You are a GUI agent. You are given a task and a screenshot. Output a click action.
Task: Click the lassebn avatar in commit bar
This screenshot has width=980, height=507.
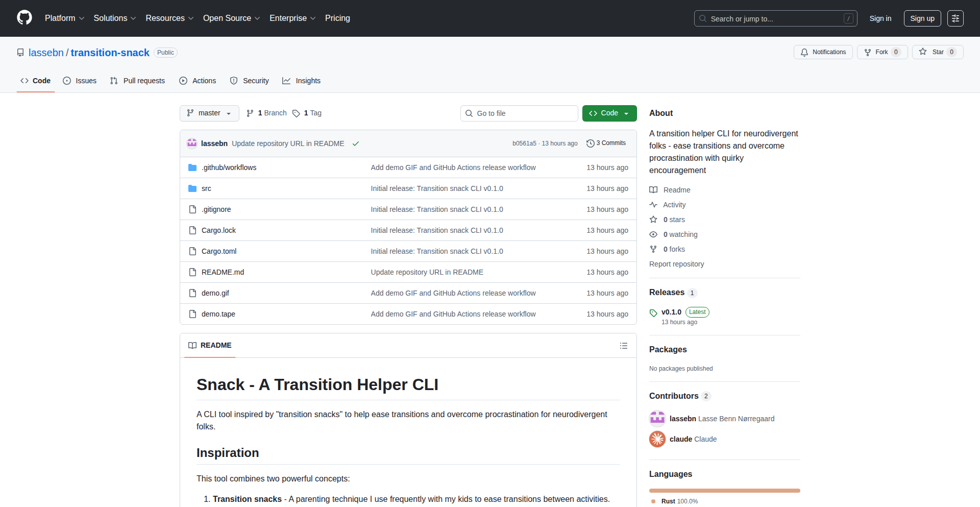point(192,143)
